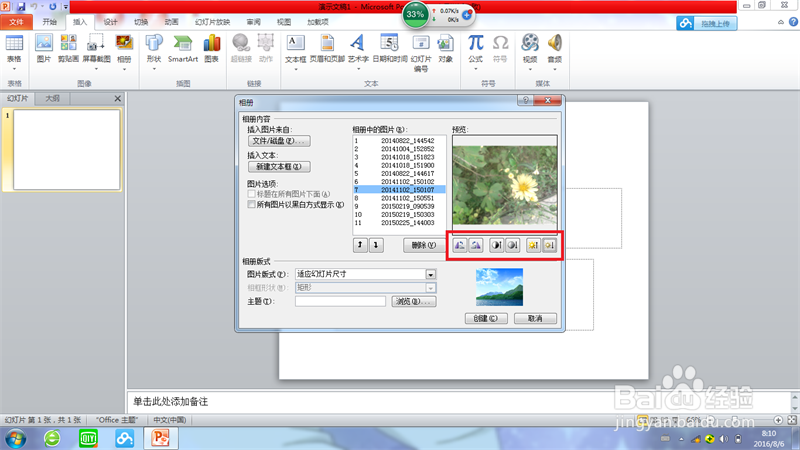This screenshot has width=800, height=450.
Task: Switch to the 幻灯片放映 (Slide Show) tab
Action: [x=212, y=22]
